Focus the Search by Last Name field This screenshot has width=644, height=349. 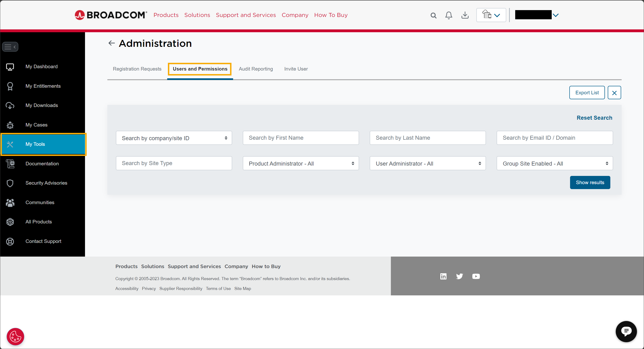tap(428, 138)
